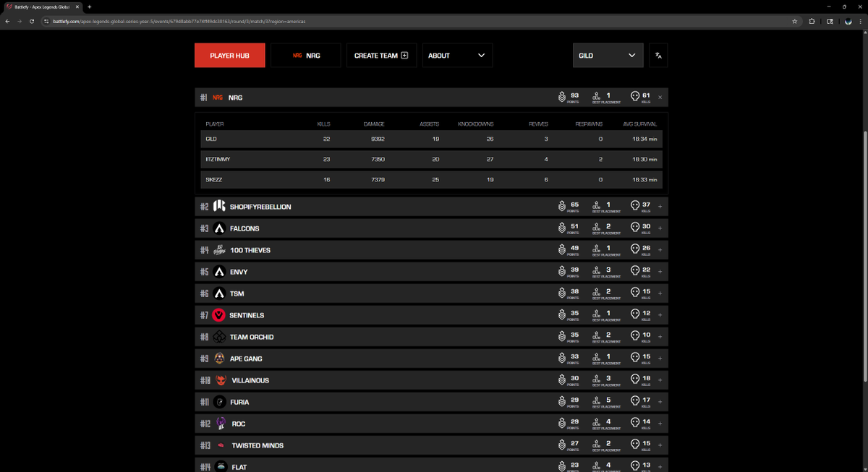Click the Falcons team logo
The height and width of the screenshot is (472, 868).
click(219, 228)
